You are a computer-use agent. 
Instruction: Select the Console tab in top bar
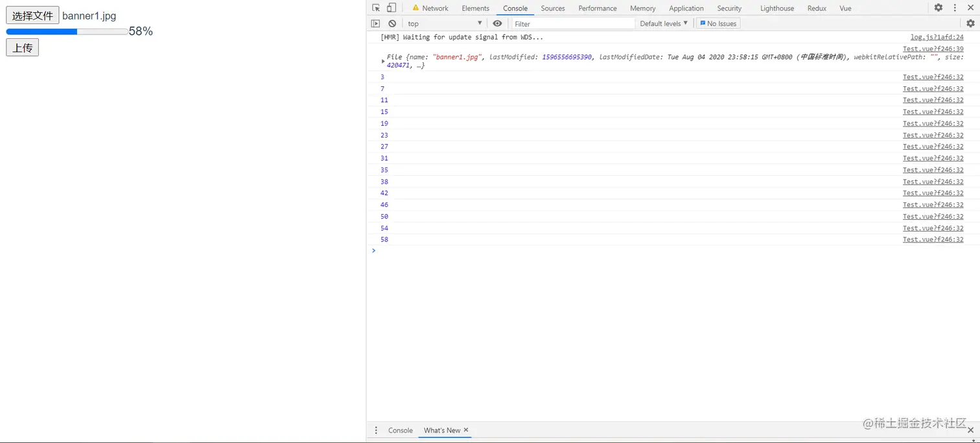coord(515,8)
